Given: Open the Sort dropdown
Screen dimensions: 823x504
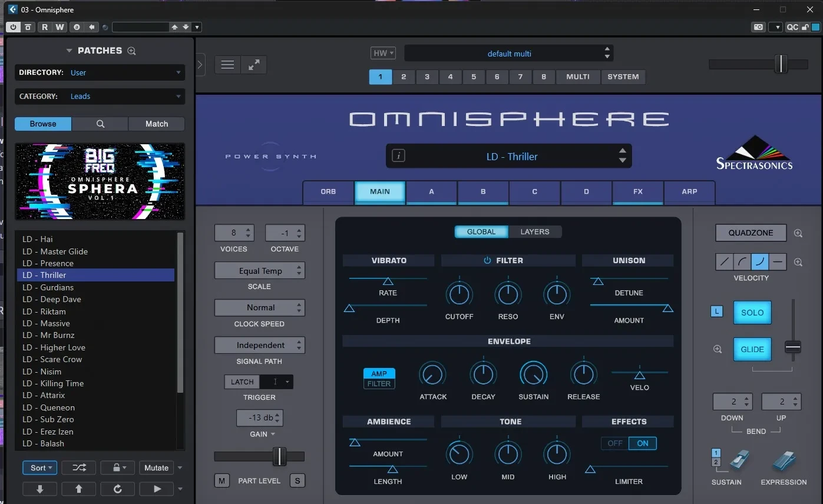Looking at the screenshot, I should tap(40, 467).
